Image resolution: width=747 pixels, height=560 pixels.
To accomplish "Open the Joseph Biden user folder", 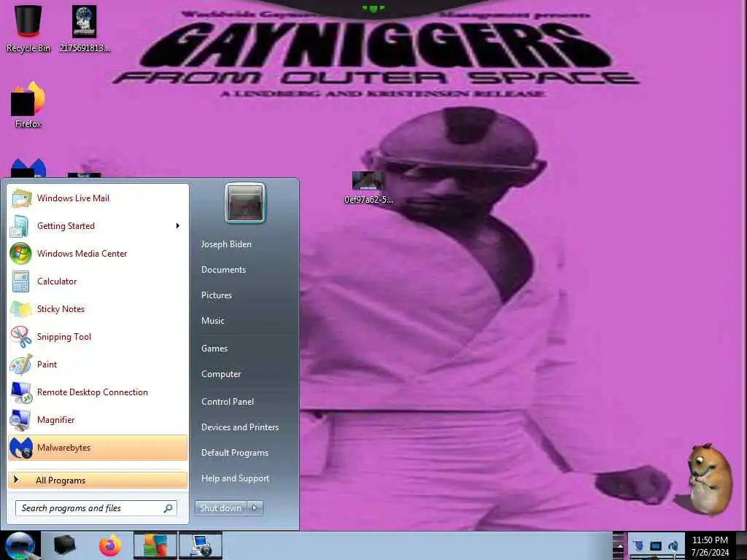I will pyautogui.click(x=226, y=244).
